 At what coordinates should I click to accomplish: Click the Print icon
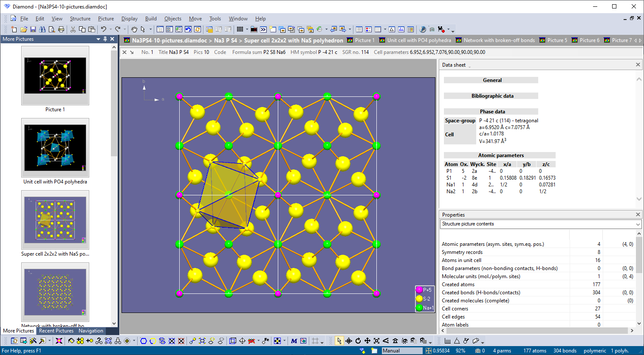[60, 29]
